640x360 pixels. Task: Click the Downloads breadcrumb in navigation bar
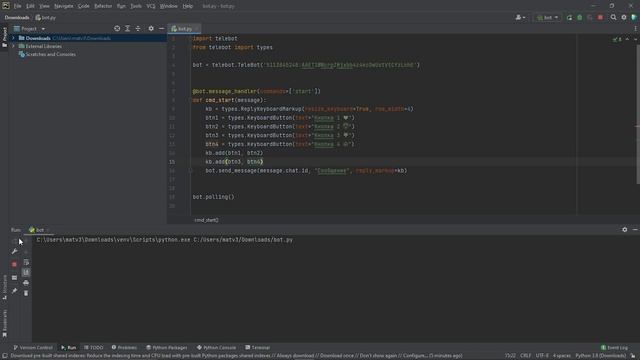pos(17,18)
